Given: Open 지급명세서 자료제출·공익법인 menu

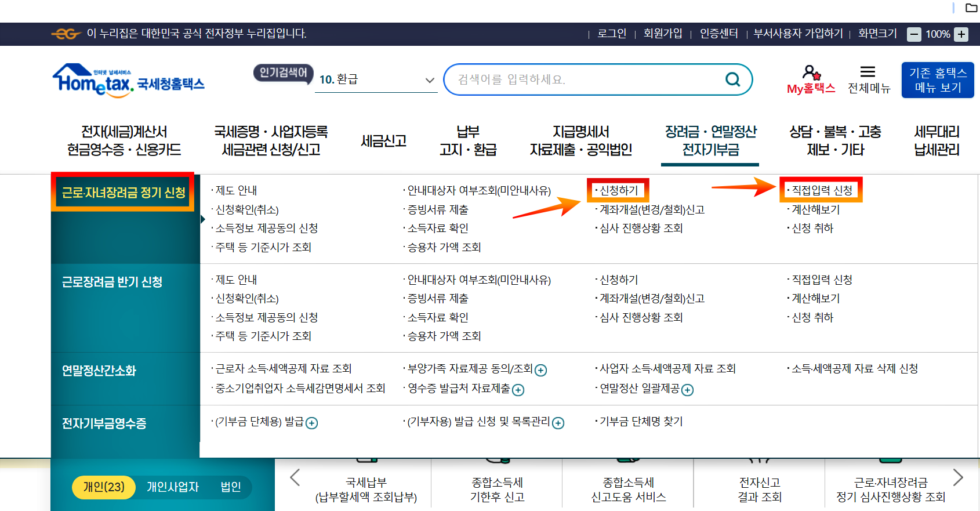Looking at the screenshot, I should tap(580, 141).
